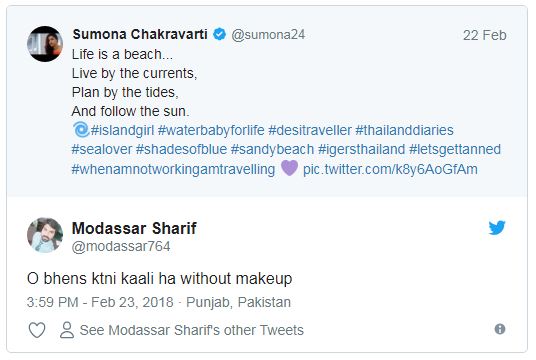This screenshot has width=536, height=360.
Task: Open the #waterbabyforlife hashtag
Action: point(211,130)
